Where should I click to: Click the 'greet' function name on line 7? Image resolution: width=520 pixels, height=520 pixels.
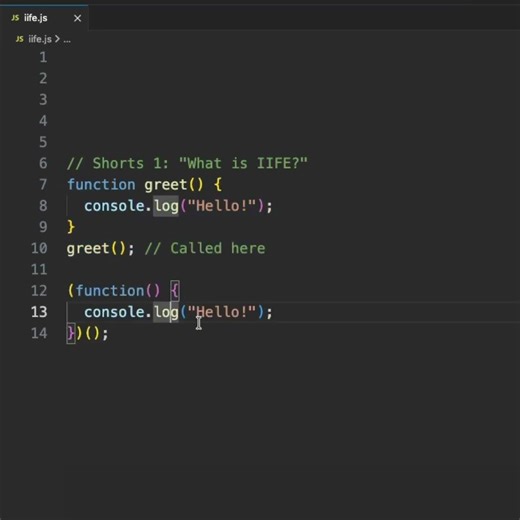tap(165, 185)
